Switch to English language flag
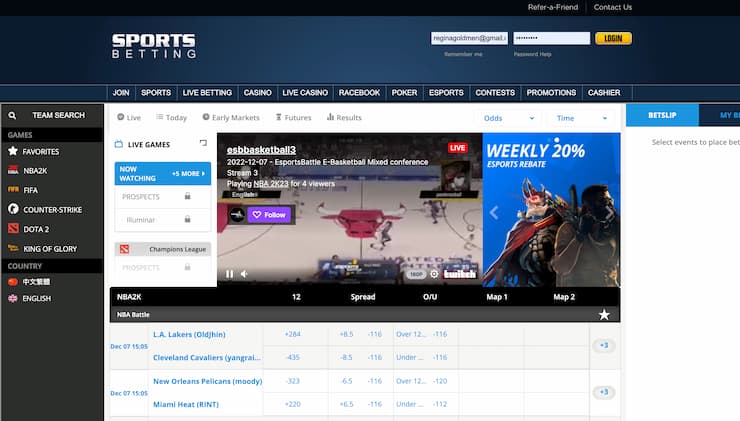 13,298
